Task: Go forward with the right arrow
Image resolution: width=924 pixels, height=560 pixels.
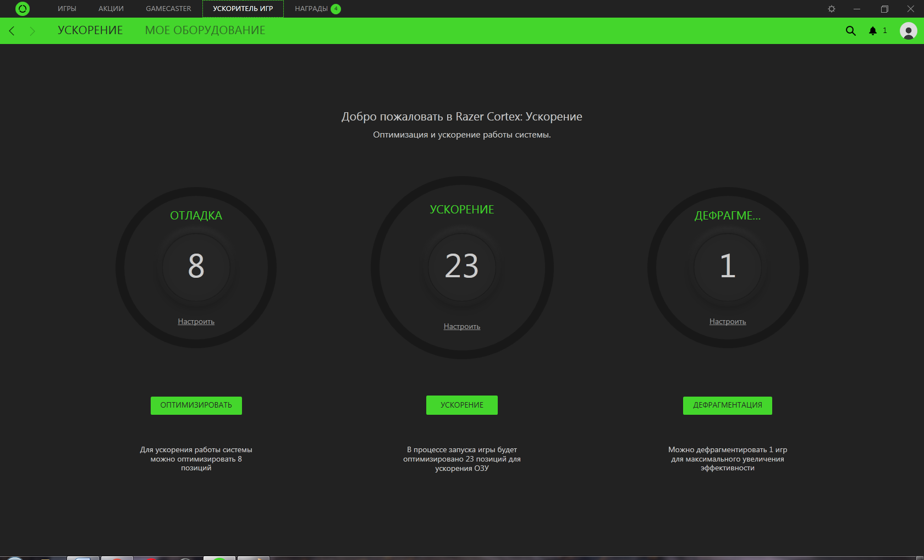Action: [x=32, y=31]
